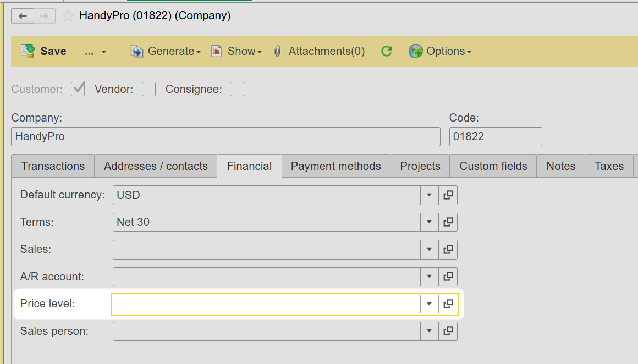Mark HandyPro as favorite with star
This screenshot has width=638, height=364.
click(68, 16)
